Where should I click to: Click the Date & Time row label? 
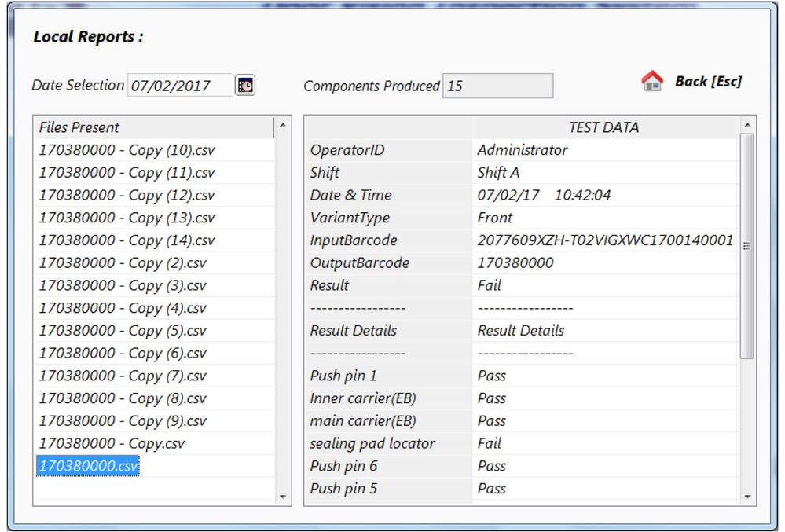[x=350, y=195]
